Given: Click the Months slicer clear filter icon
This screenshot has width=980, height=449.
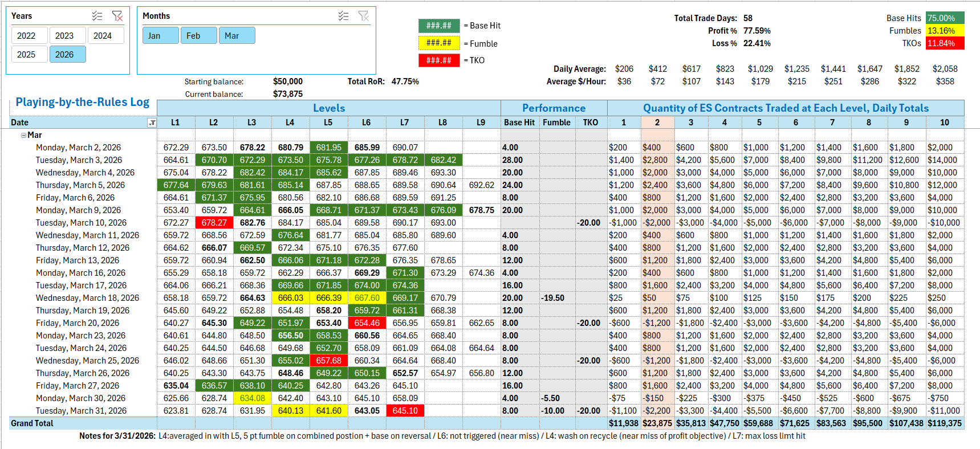Looking at the screenshot, I should (363, 16).
